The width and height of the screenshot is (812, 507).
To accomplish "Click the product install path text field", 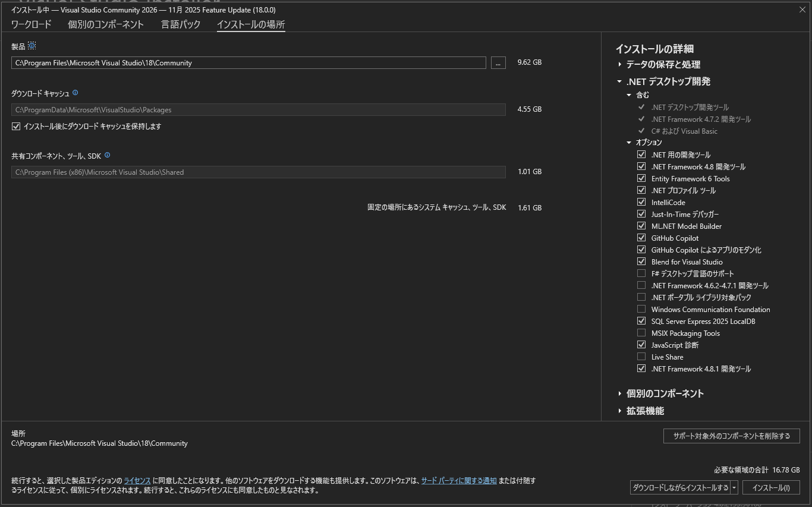I will pos(248,63).
